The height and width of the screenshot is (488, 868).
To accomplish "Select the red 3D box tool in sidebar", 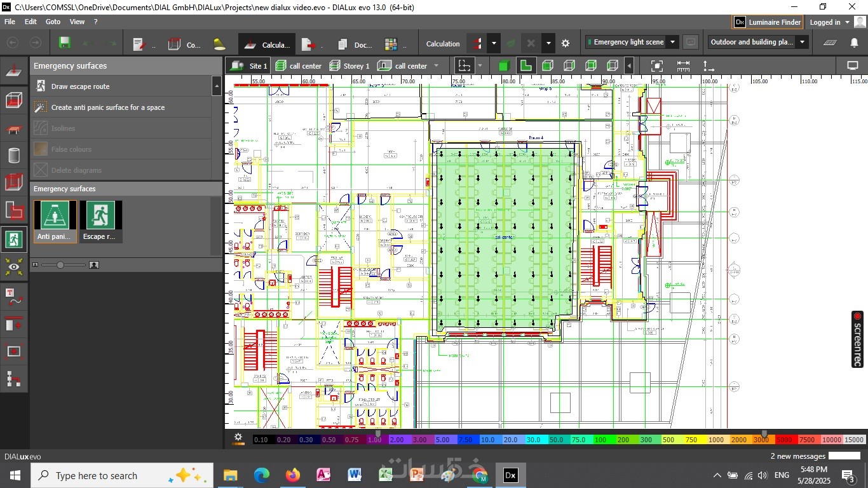I will pyautogui.click(x=14, y=183).
